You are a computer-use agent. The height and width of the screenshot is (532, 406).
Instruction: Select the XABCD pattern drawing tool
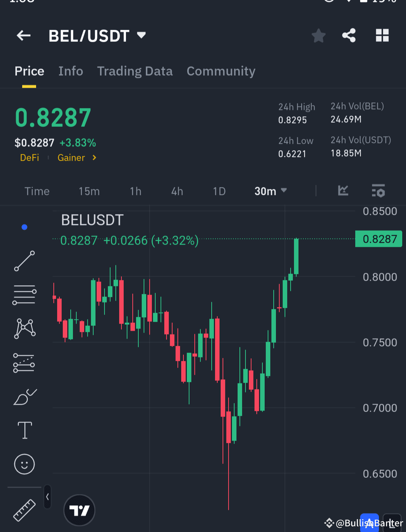tap(24, 328)
